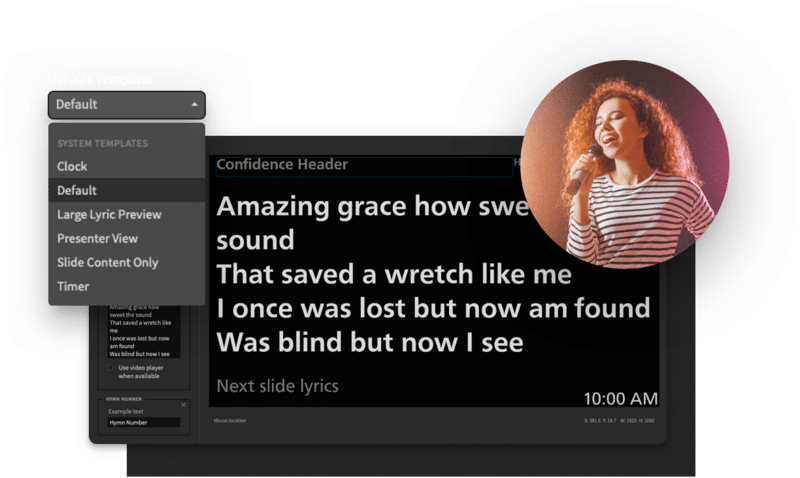Select the Confidence Header text box
Screen dimensions: 800x478
[x=363, y=165]
